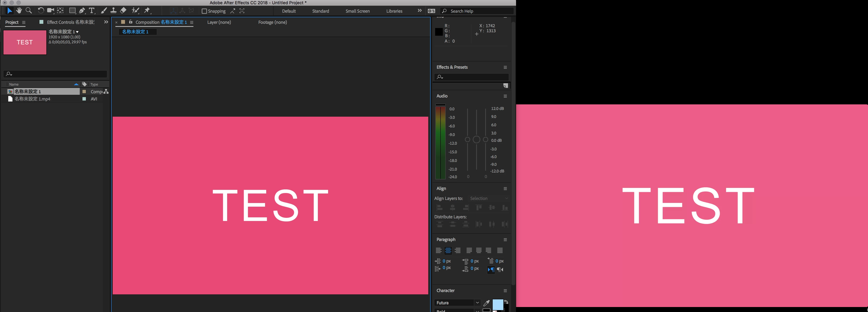Select the Horizontal Type tool
Image resolution: width=868 pixels, height=312 pixels.
(92, 11)
